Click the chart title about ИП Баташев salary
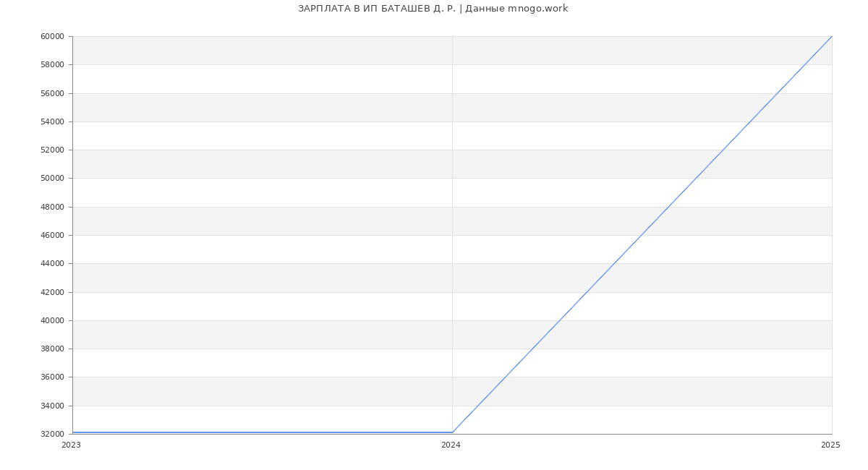 [433, 9]
